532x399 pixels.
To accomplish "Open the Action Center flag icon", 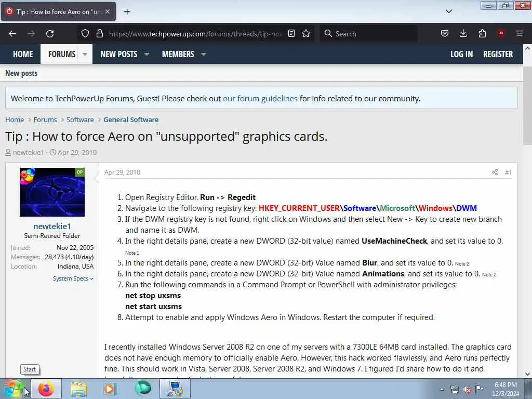I will click(x=480, y=389).
